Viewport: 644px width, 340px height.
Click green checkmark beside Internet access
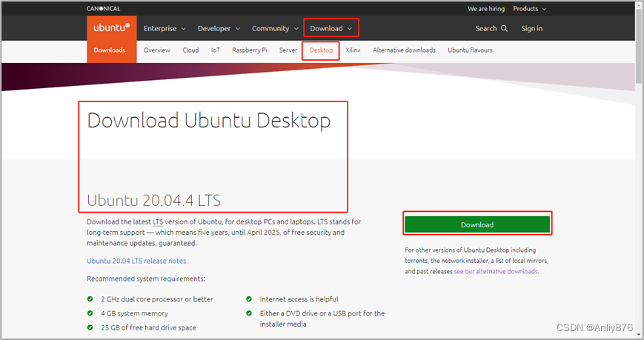pos(249,299)
